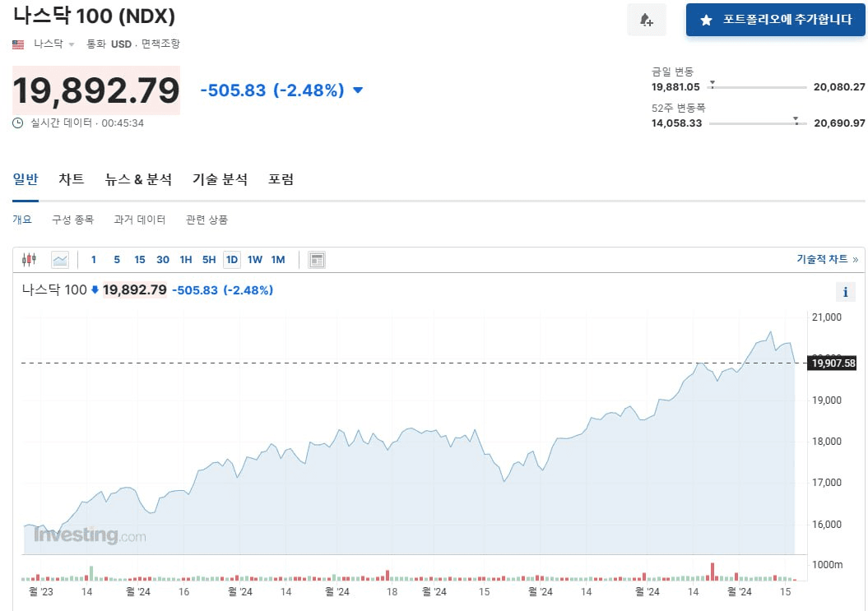868x611 pixels.
Task: Open the 포럼 tab
Action: 281,179
